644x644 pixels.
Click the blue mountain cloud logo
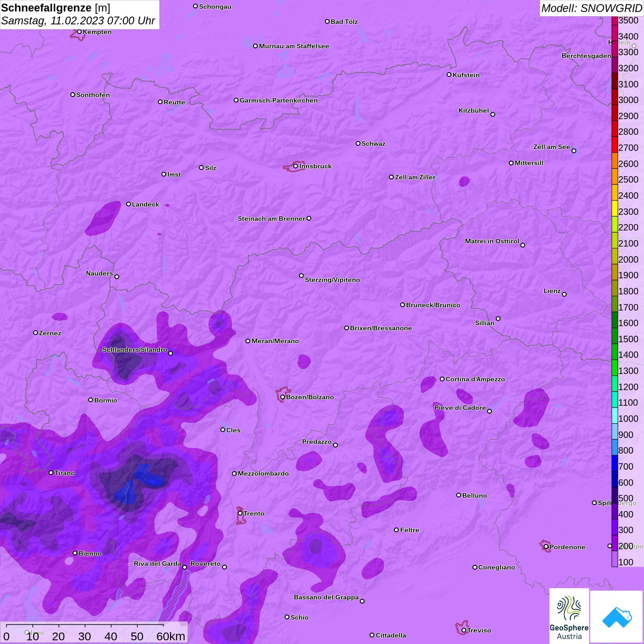point(617,617)
